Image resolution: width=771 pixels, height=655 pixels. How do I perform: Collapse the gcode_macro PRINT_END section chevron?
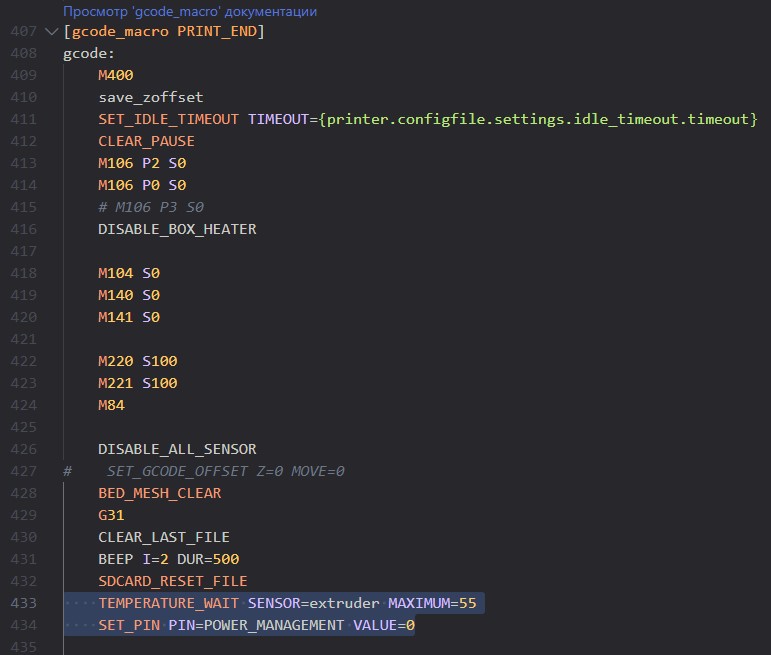coord(52,32)
